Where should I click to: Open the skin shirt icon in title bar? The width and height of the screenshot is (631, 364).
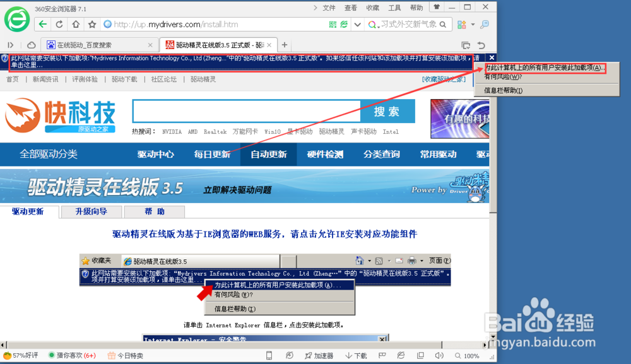tap(437, 7)
